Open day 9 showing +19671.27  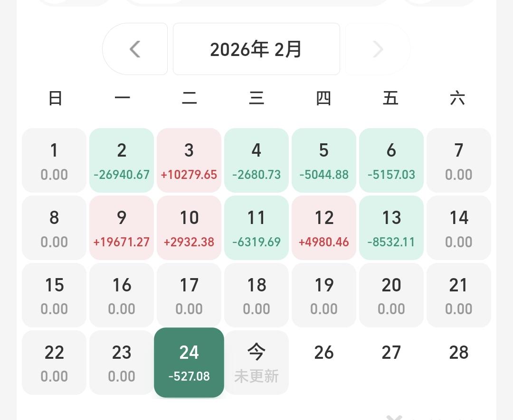click(122, 228)
